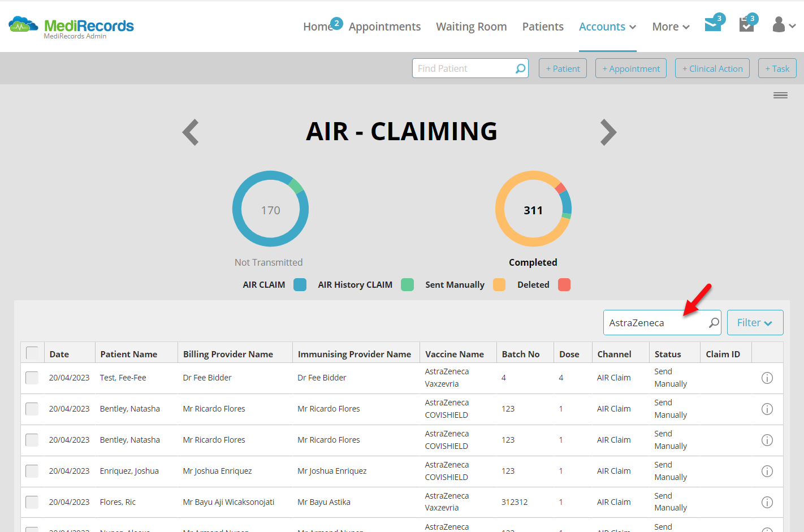Click the Deleted red legend swatch

point(564,284)
